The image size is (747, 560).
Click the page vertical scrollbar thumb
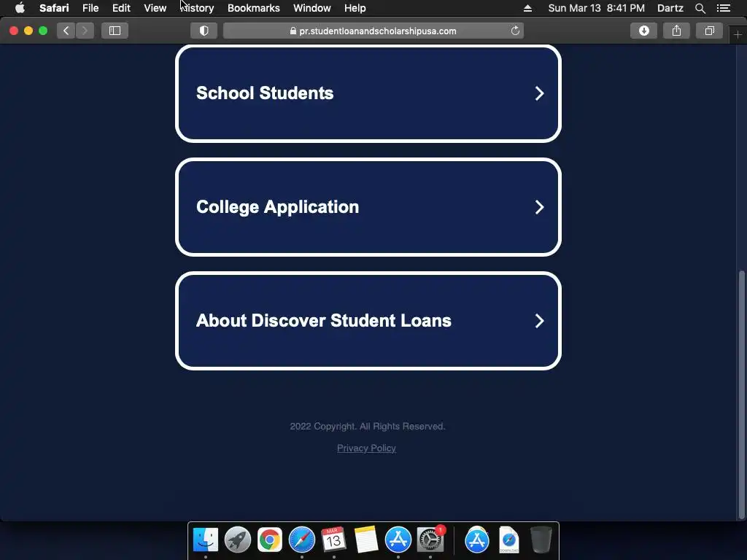(741, 394)
